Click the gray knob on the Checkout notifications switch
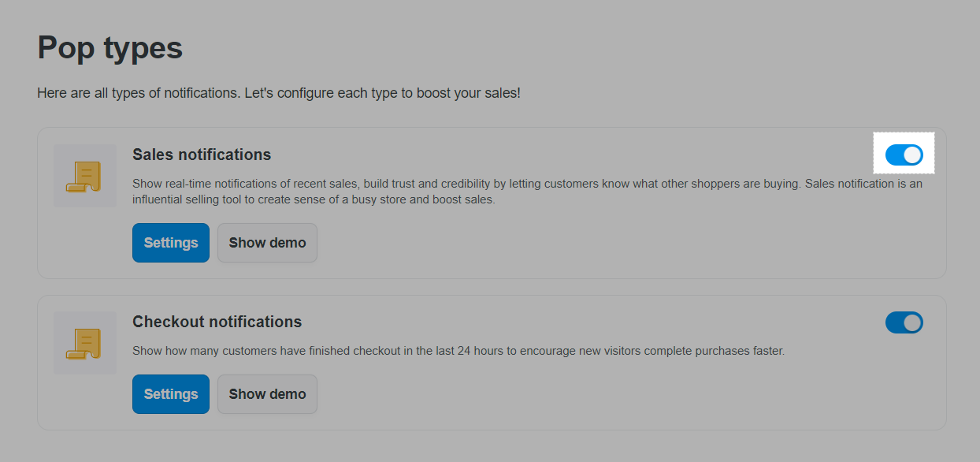Viewport: 980px width, 462px height. pos(912,322)
